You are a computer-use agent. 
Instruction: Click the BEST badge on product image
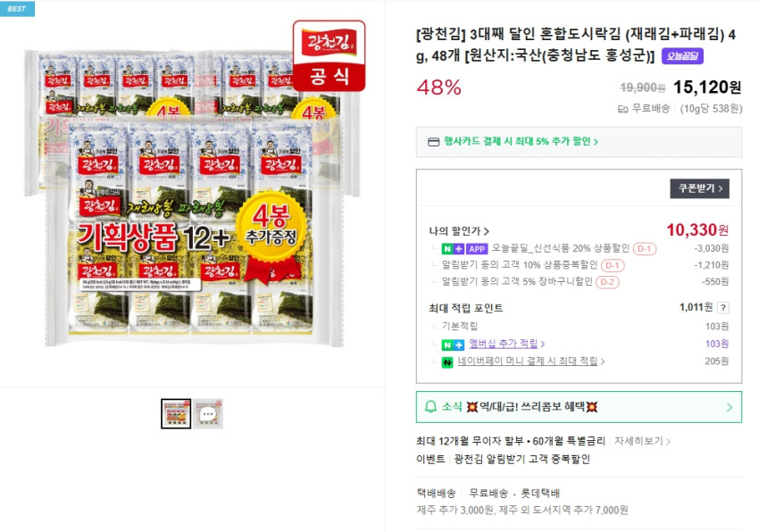click(x=17, y=9)
